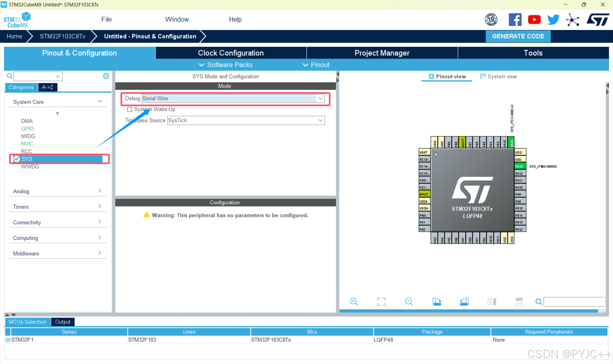Go to the Home breadcrumb
Screen dimensions: 613x364
pos(14,36)
